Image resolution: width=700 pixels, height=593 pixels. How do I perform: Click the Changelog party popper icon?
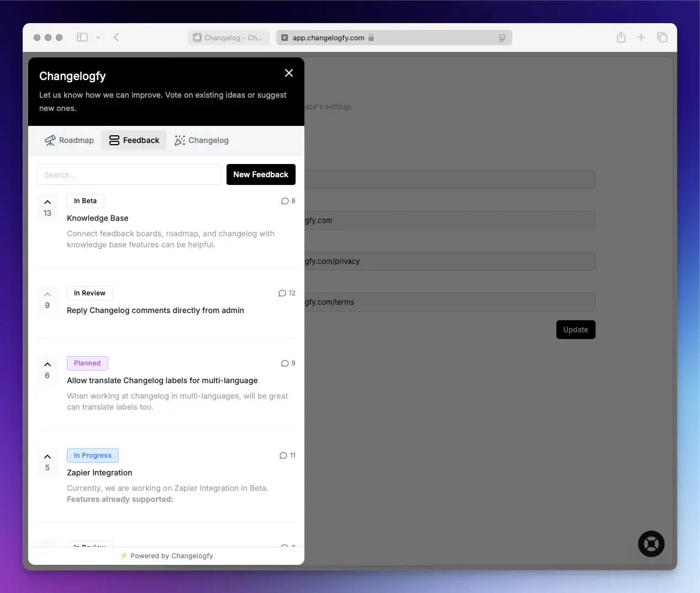[x=180, y=140]
